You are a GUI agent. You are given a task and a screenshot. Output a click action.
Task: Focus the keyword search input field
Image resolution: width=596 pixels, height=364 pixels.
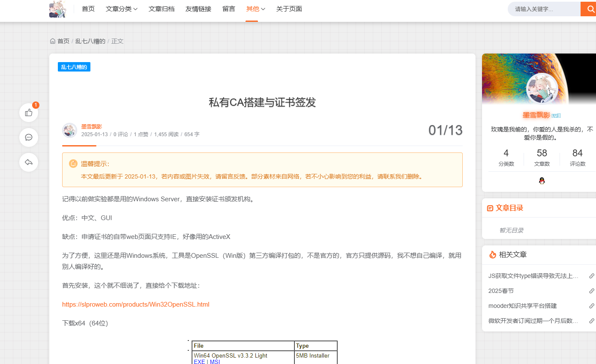(544, 9)
